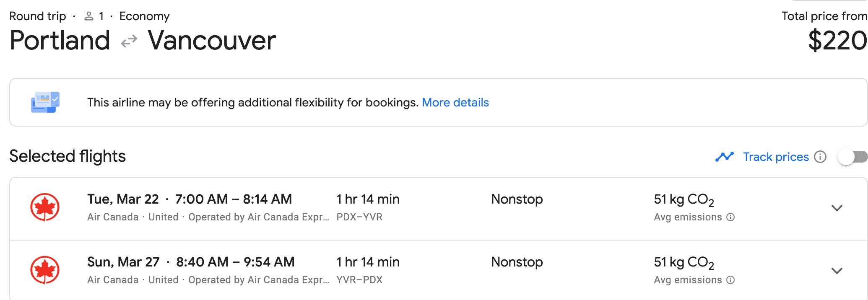Click the Track prices label
Viewport: 868px width, 300px height.
pyautogui.click(x=776, y=157)
